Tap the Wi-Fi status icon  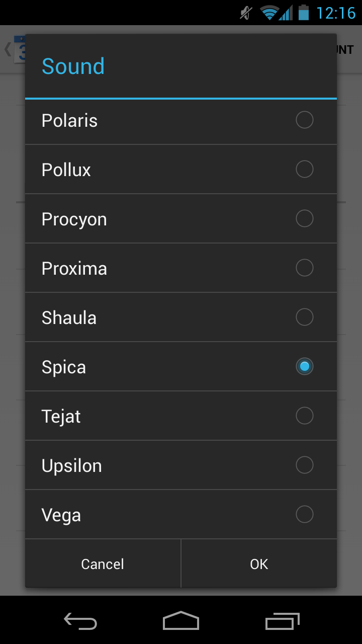pos(270,13)
